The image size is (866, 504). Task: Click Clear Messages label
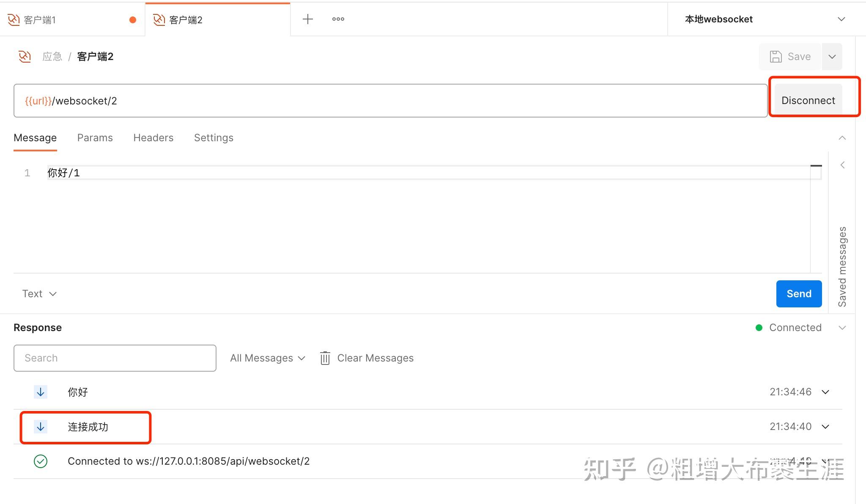click(375, 358)
